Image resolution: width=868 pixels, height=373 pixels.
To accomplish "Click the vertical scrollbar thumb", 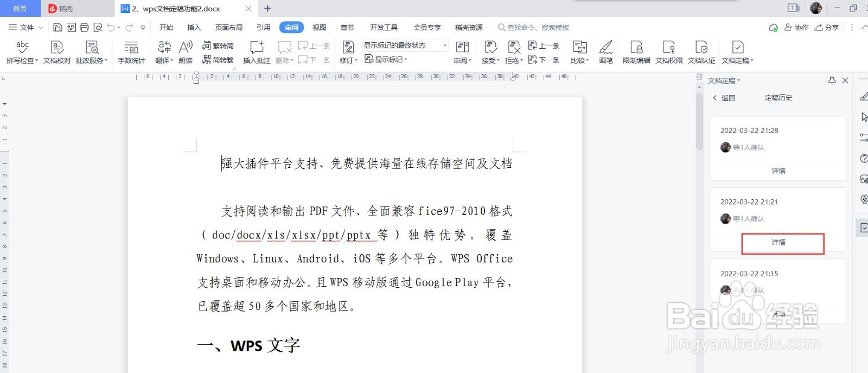I will pos(699,122).
